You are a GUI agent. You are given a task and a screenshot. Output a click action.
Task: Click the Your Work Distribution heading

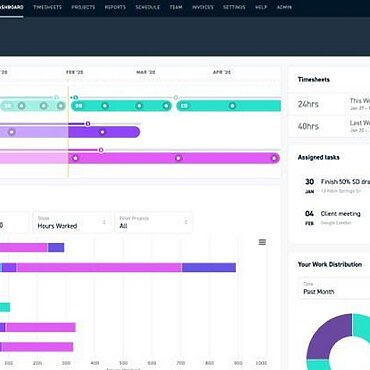click(x=330, y=264)
